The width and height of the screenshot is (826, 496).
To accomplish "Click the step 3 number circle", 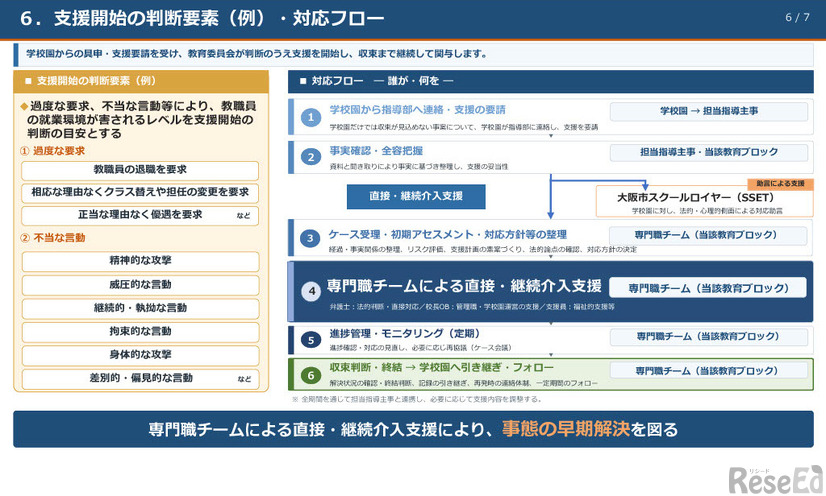I will 310,238.
